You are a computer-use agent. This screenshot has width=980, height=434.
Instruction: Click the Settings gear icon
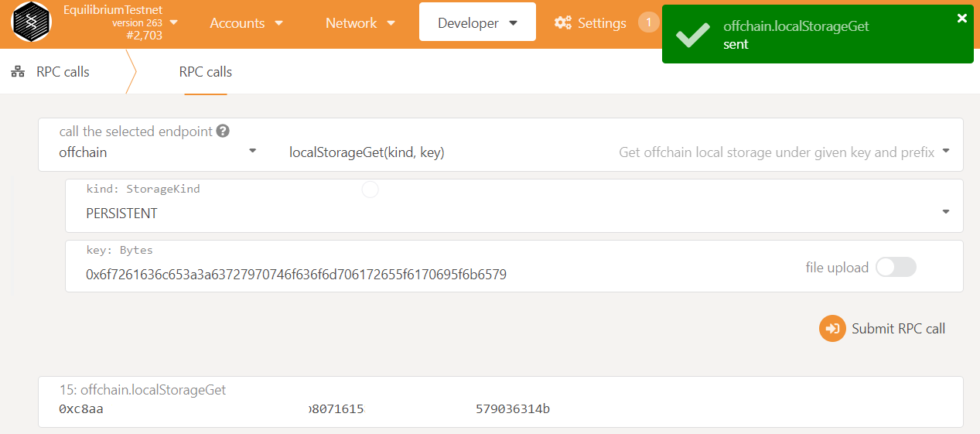pos(563,23)
